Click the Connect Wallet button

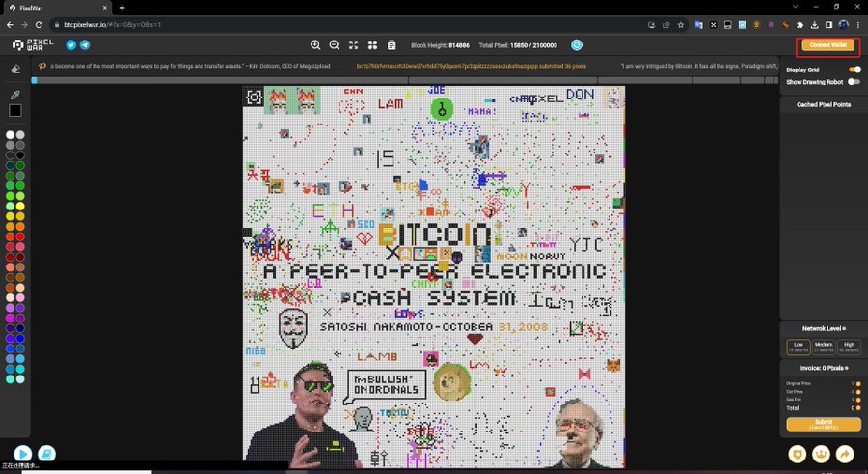click(827, 45)
